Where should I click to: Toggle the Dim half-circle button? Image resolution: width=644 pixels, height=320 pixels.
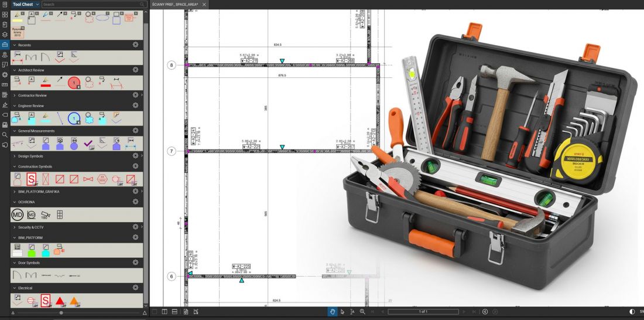point(632,312)
